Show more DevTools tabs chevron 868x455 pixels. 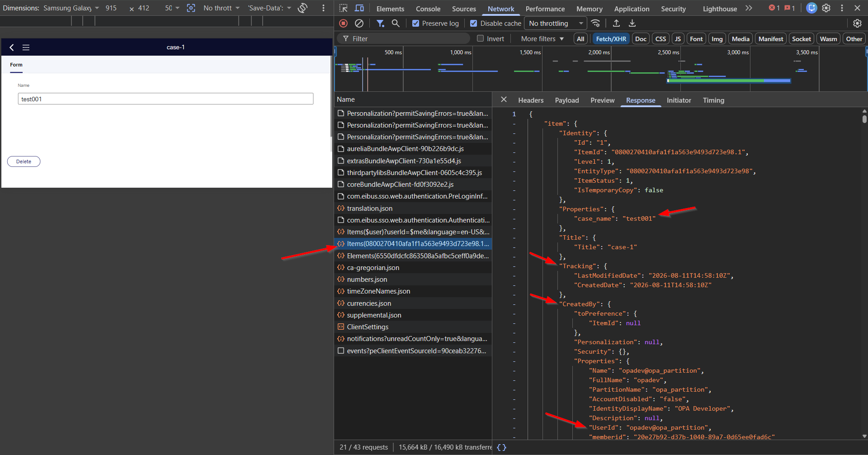coord(749,8)
